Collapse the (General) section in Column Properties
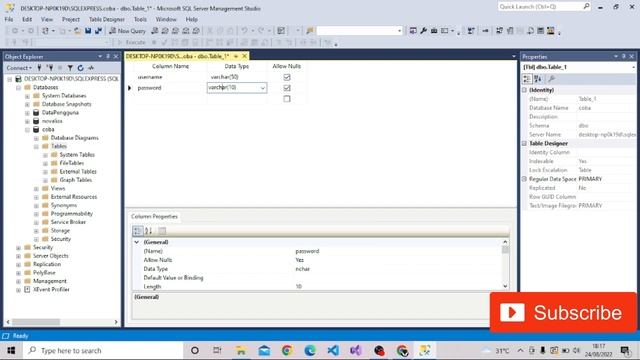The height and width of the screenshot is (360, 640). click(137, 242)
